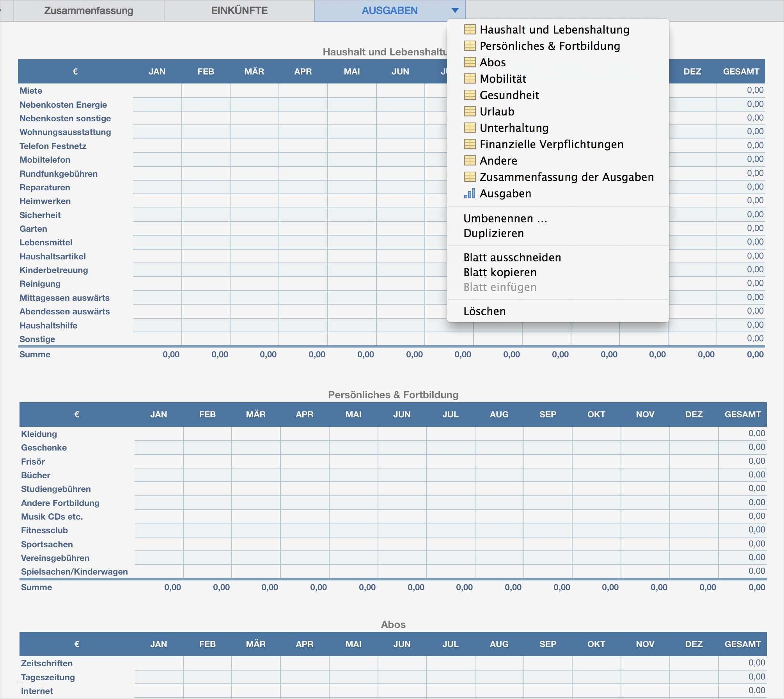The height and width of the screenshot is (699, 784).
Task: Choose Umbenennen from the sheet menu
Action: click(506, 218)
